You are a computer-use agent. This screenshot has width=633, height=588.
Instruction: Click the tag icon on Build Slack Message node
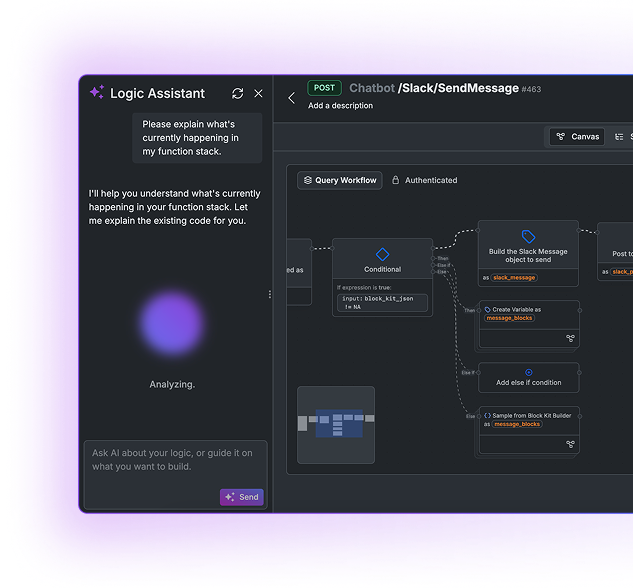[x=528, y=236]
